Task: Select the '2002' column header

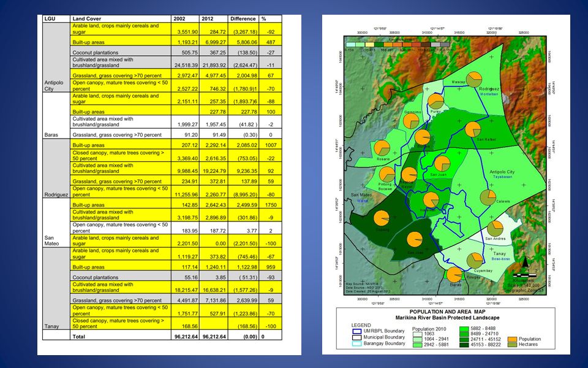Action: tap(179, 18)
